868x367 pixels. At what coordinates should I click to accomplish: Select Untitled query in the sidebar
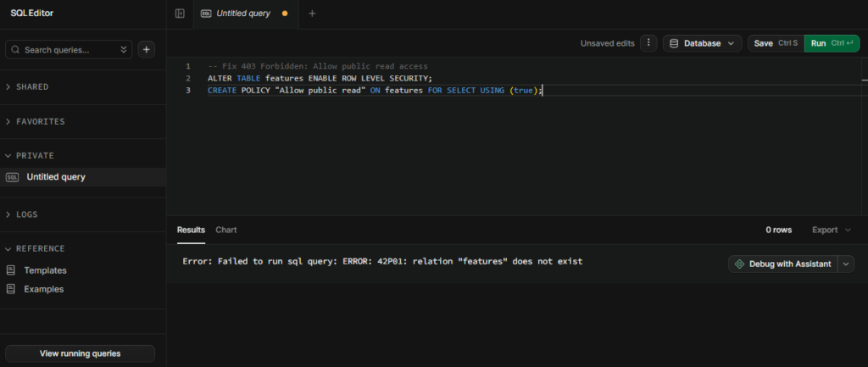(83, 177)
